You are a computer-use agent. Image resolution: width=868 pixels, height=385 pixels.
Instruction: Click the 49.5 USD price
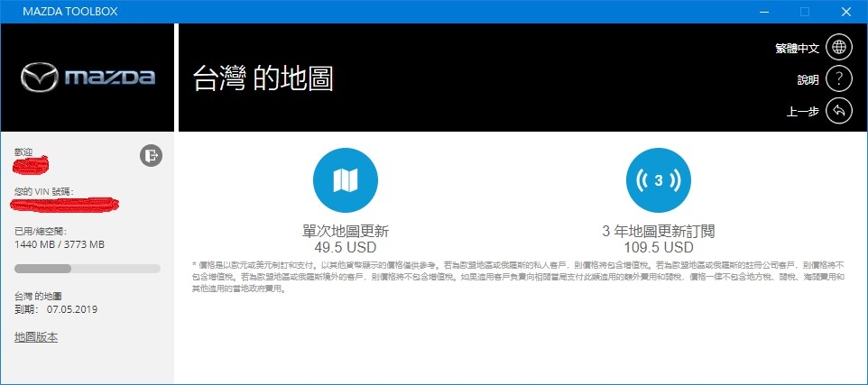tap(346, 247)
